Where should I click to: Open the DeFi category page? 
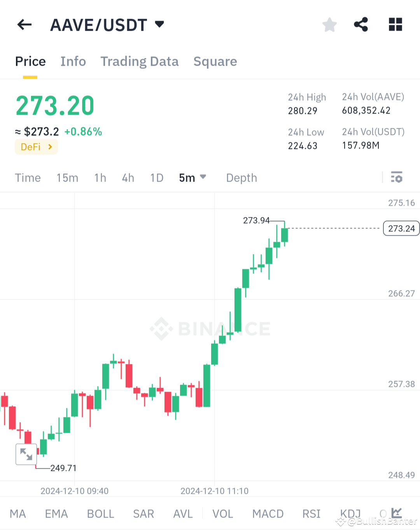pyautogui.click(x=36, y=147)
